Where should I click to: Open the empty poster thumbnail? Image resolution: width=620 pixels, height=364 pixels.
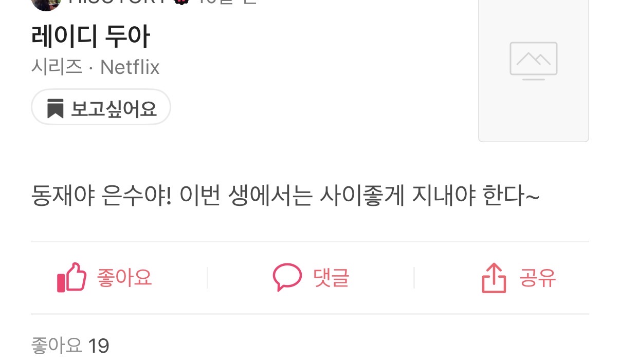pyautogui.click(x=534, y=70)
